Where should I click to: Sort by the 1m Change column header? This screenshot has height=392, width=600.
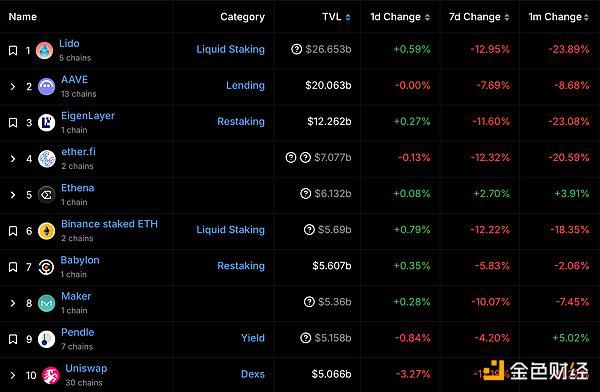pyautogui.click(x=558, y=17)
